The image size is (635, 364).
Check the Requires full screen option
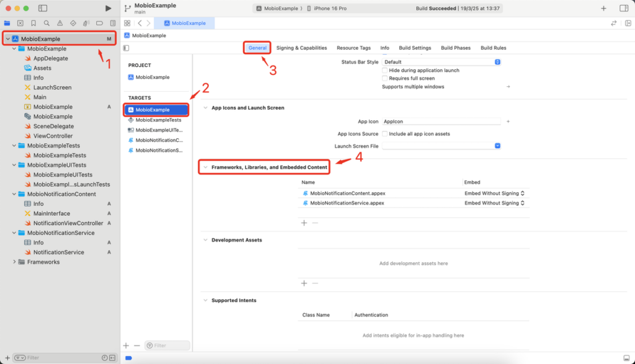[x=385, y=79]
